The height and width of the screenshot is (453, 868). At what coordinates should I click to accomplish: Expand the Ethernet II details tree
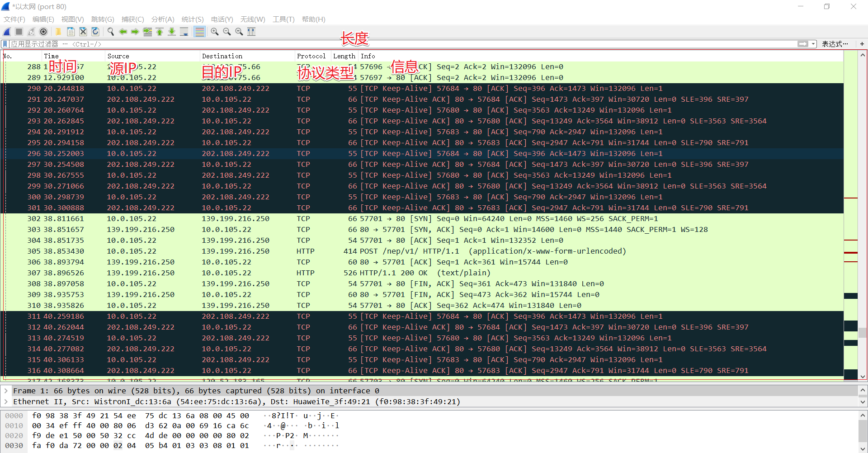(6, 401)
